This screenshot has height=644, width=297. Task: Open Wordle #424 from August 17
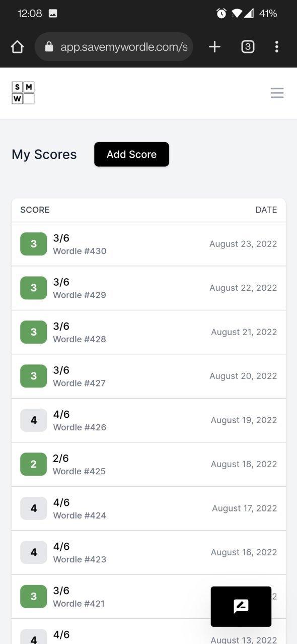pyautogui.click(x=148, y=508)
